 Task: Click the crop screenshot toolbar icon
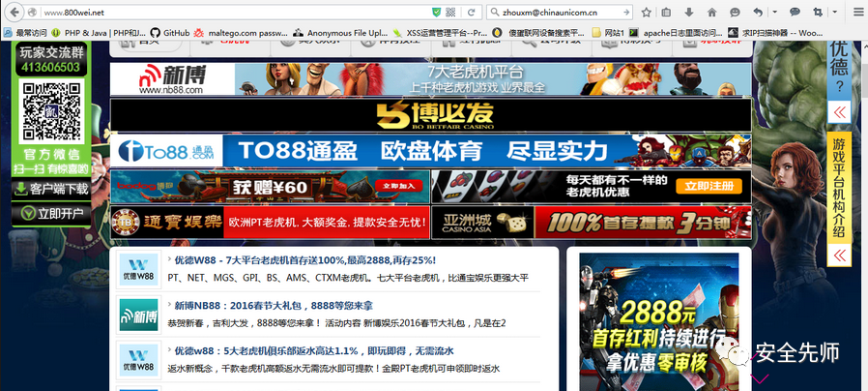pyautogui.click(x=818, y=13)
